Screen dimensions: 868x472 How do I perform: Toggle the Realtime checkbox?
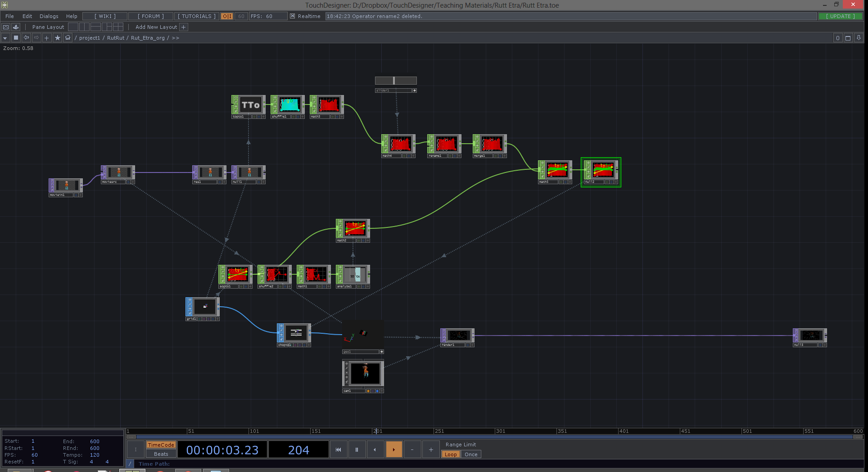point(293,16)
